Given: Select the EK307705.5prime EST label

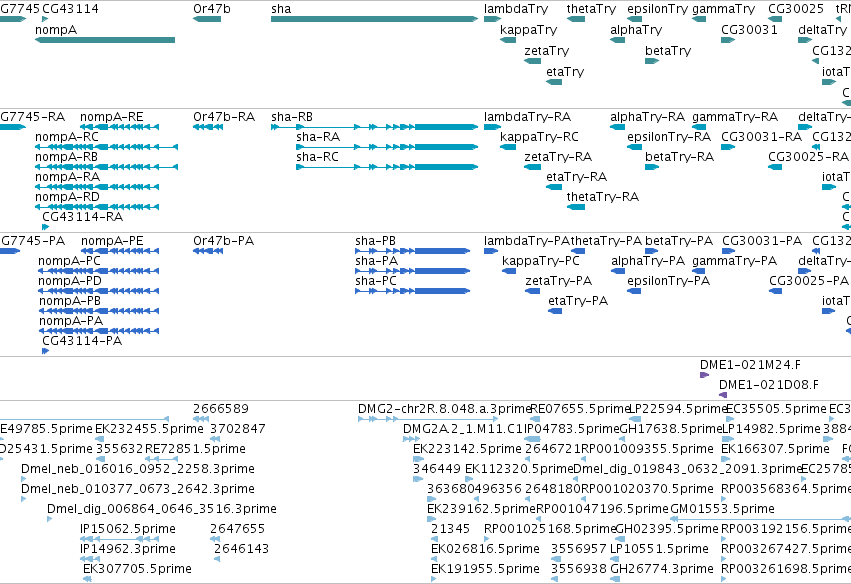Looking at the screenshot, I should coord(137,568).
